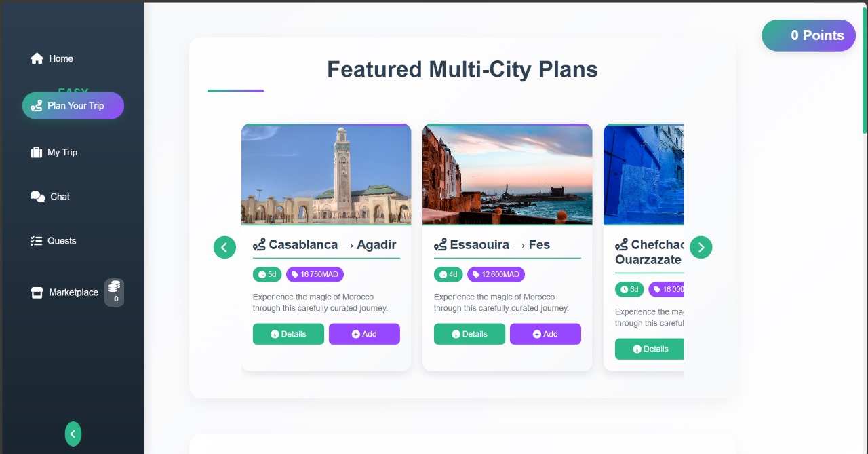Click the Essaouira plan description text
Screen dimensions: 868x454
coord(501,303)
